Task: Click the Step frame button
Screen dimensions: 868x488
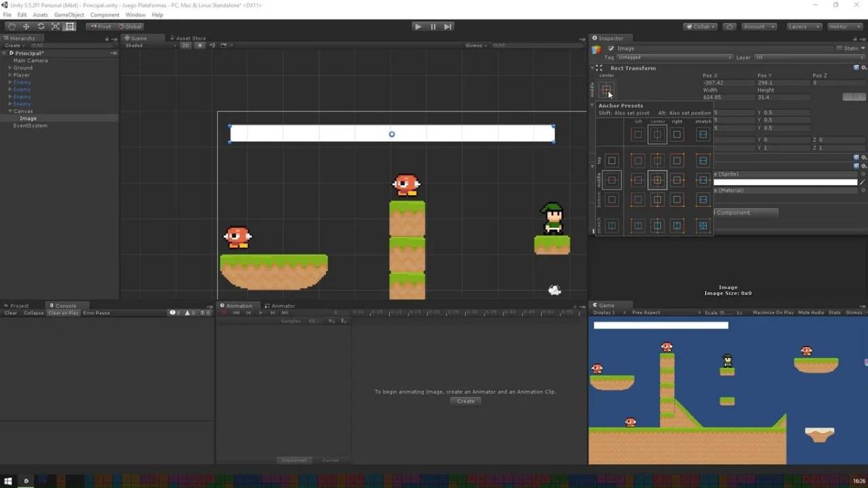Action: point(448,27)
